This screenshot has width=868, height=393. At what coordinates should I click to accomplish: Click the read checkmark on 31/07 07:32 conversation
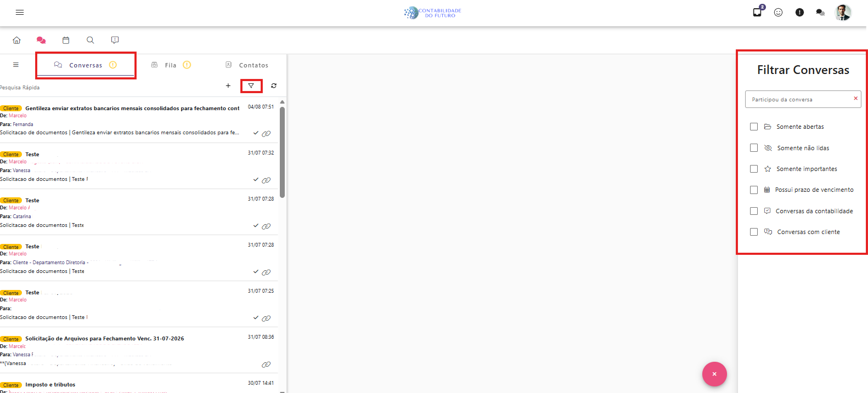click(x=256, y=179)
